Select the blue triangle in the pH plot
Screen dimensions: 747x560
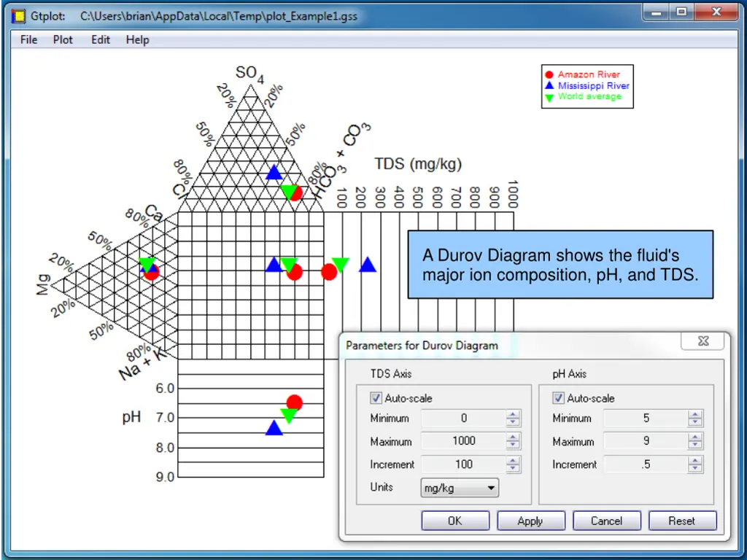coord(274,429)
